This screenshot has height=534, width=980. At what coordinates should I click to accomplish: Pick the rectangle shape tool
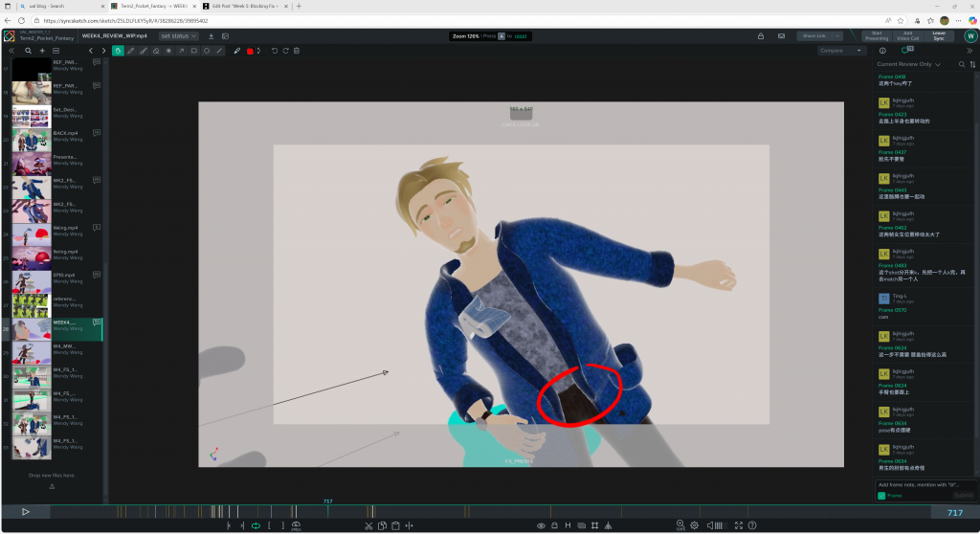click(193, 51)
